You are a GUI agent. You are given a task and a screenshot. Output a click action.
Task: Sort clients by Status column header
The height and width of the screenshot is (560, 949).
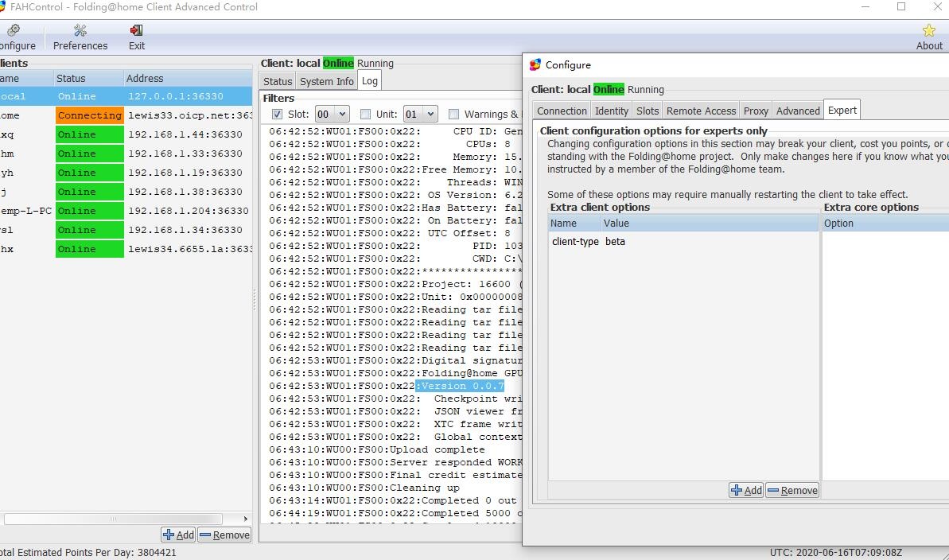88,78
